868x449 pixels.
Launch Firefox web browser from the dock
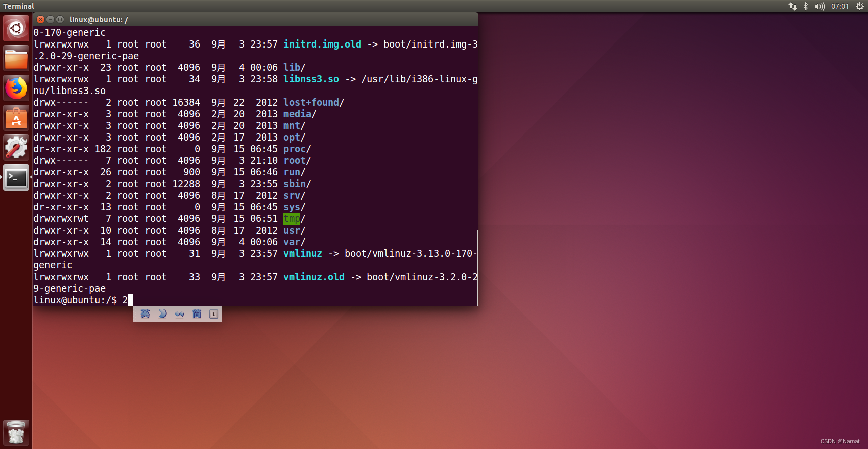tap(16, 88)
